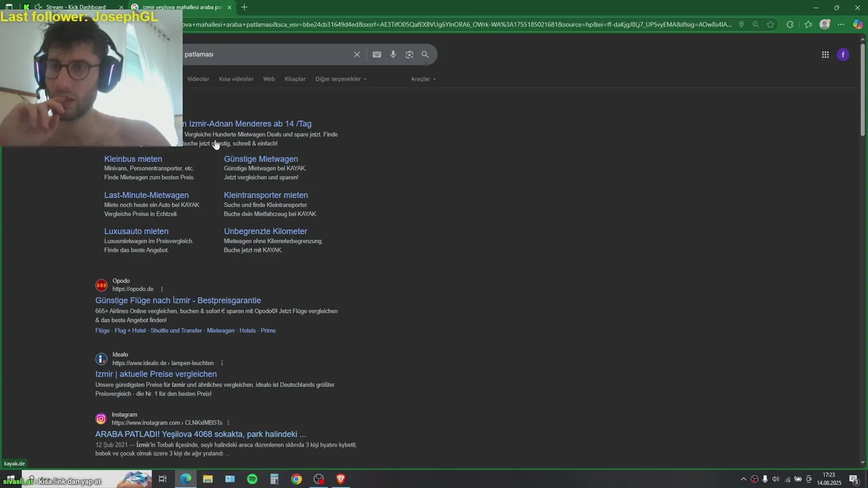Open the ARABA PATLADI Instagram result
Image resolution: width=868 pixels, height=488 pixels.
click(201, 434)
